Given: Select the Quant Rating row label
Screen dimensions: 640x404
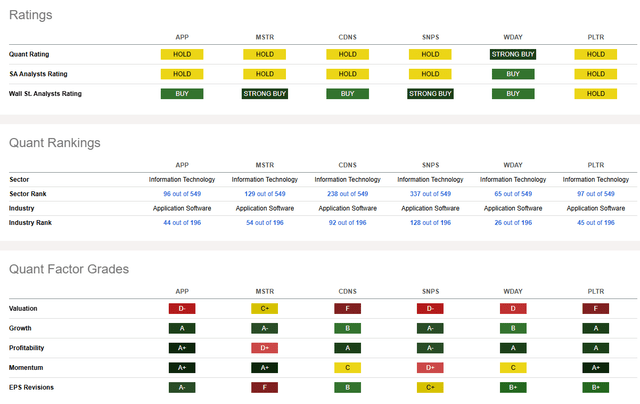Looking at the screenshot, I should tap(29, 54).
